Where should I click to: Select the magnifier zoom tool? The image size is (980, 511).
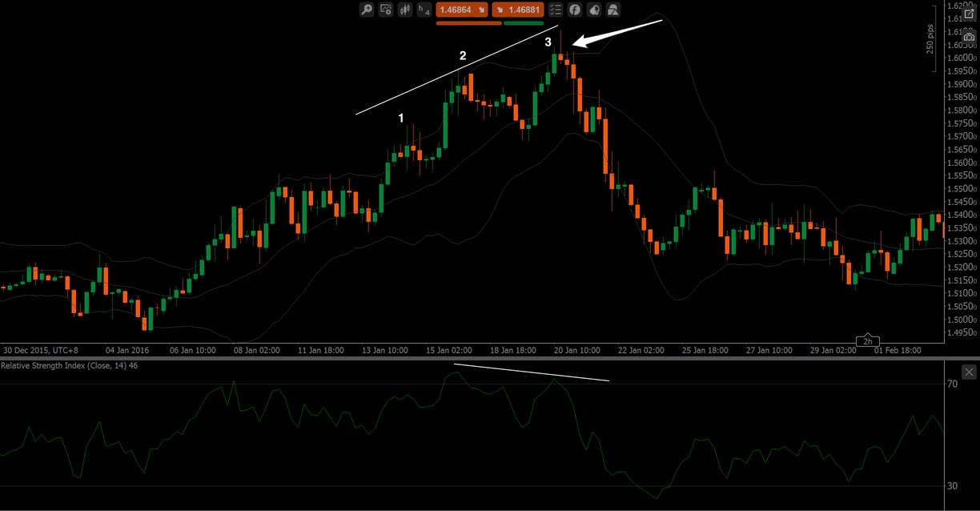pyautogui.click(x=366, y=10)
